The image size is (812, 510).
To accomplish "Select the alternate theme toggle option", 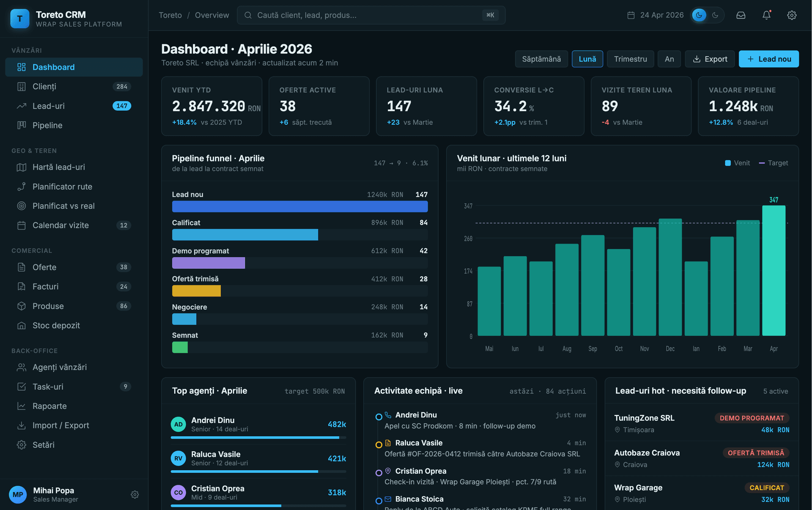I will pos(715,15).
